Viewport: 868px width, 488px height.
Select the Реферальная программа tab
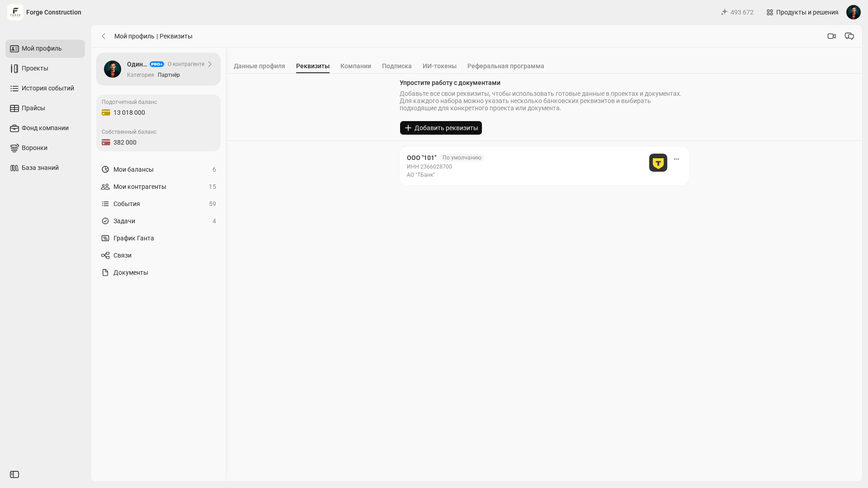pyautogui.click(x=506, y=66)
